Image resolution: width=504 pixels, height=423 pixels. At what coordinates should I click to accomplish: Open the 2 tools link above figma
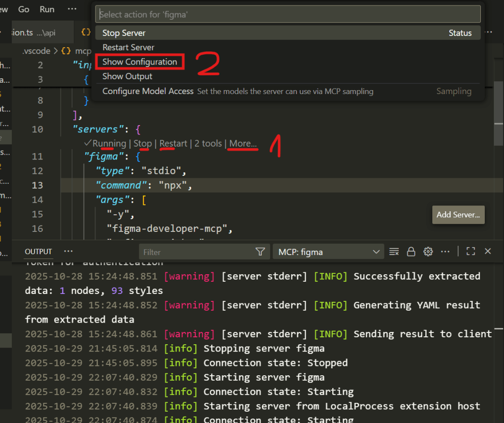coord(208,143)
